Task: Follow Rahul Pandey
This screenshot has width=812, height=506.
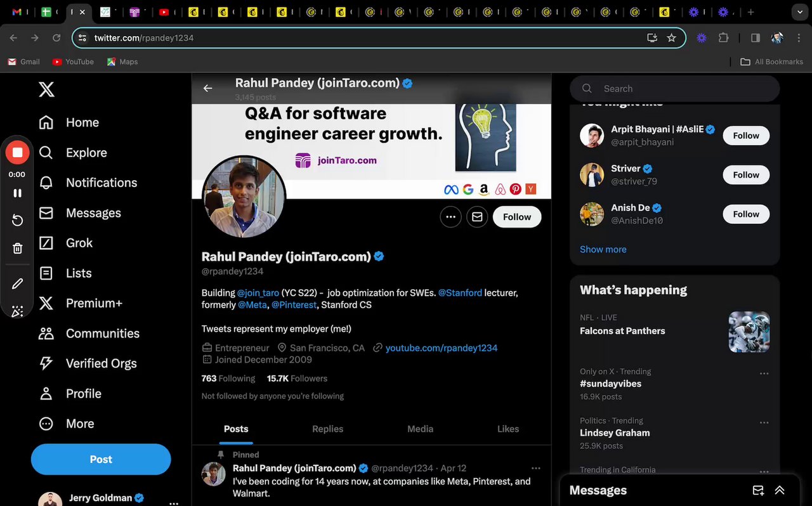Action: pyautogui.click(x=517, y=217)
